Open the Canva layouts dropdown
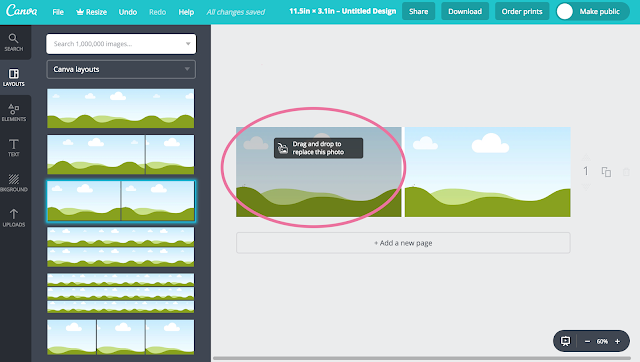This screenshot has height=362, width=640. click(121, 69)
